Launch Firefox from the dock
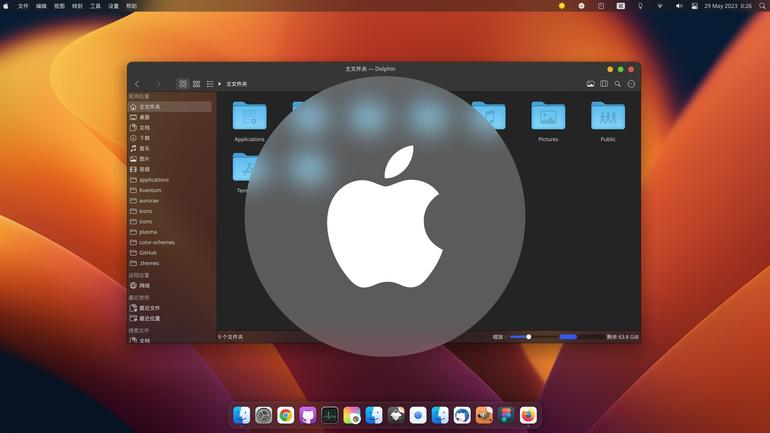The height and width of the screenshot is (433, 770). tap(528, 415)
